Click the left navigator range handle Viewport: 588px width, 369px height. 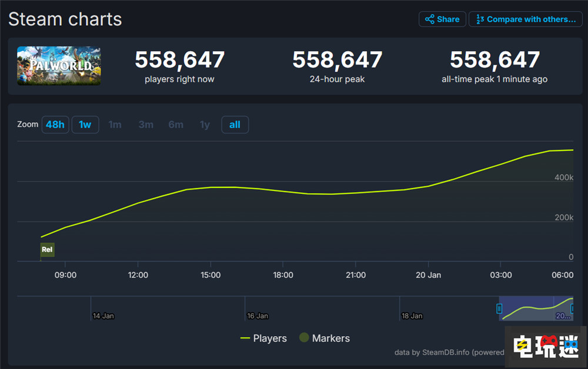click(x=499, y=308)
